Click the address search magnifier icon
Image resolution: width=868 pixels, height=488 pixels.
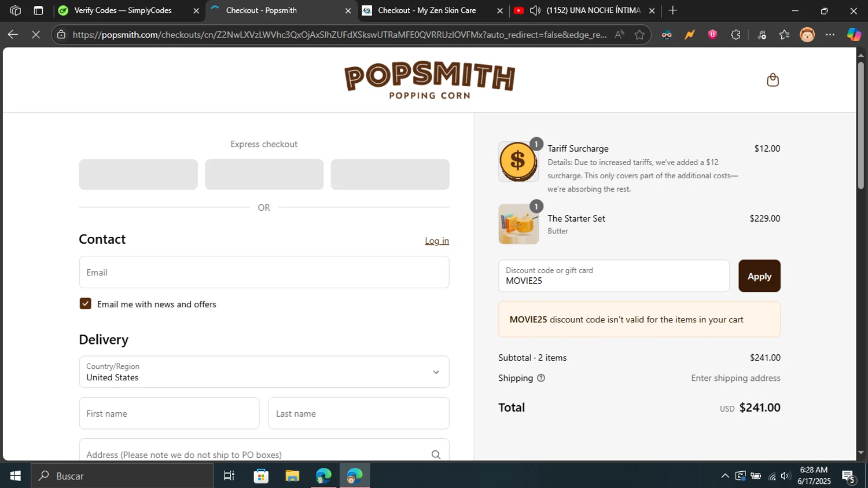tap(436, 455)
